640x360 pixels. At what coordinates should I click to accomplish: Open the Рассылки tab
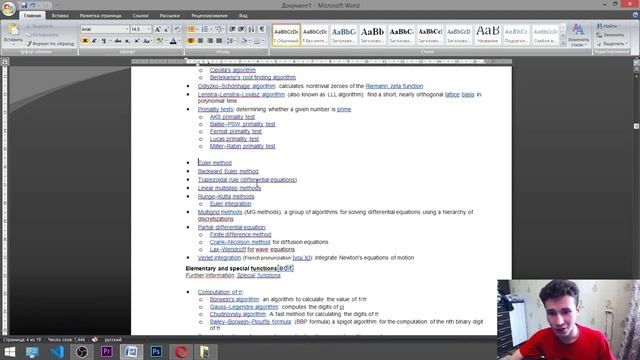169,16
